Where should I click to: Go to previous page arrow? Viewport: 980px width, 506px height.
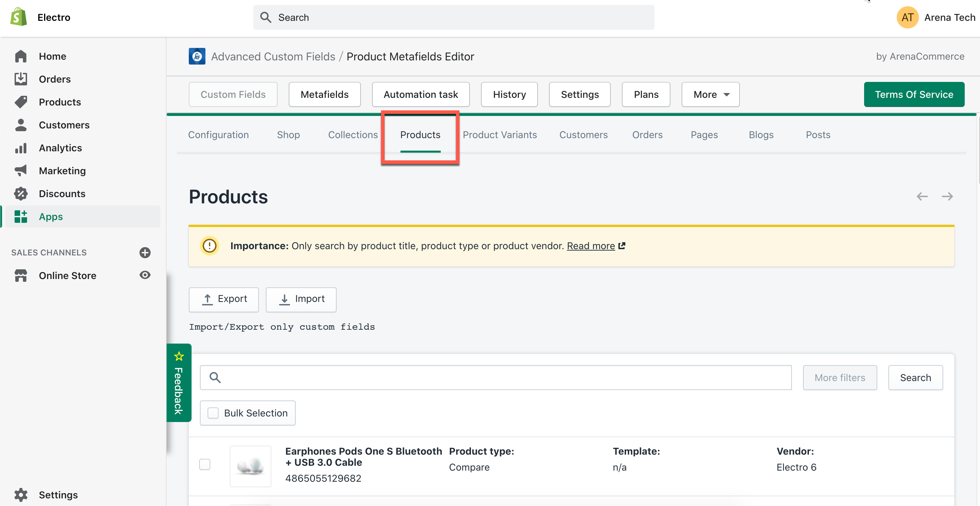[x=922, y=197]
